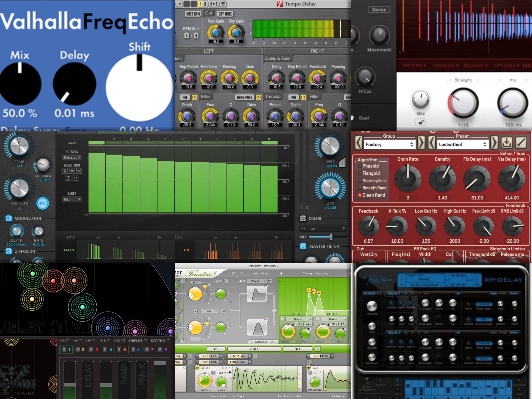Toggle the blue SYNC button

point(43,203)
